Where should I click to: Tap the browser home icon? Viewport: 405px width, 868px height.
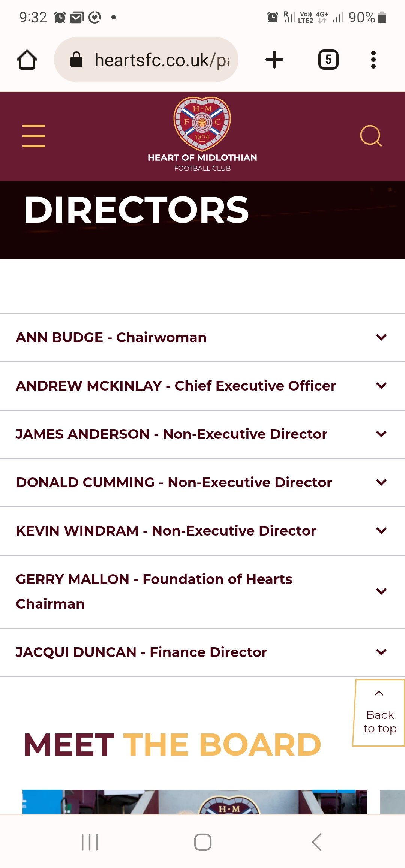pyautogui.click(x=27, y=60)
